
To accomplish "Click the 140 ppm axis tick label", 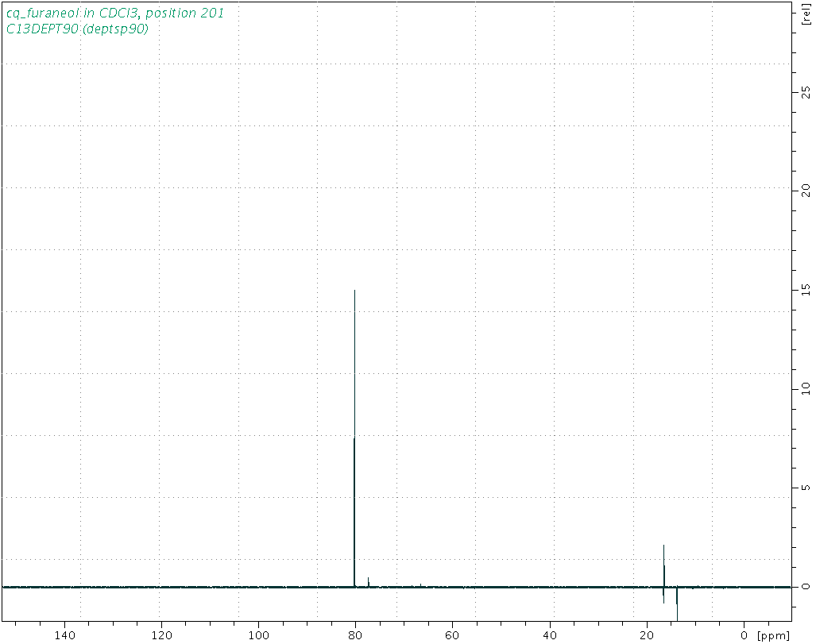I will point(64,635).
